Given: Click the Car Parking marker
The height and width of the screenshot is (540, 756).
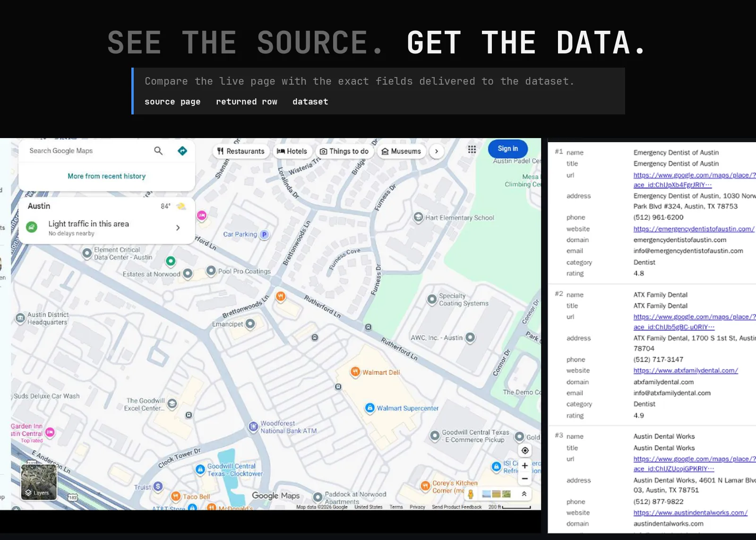Looking at the screenshot, I should (x=265, y=235).
